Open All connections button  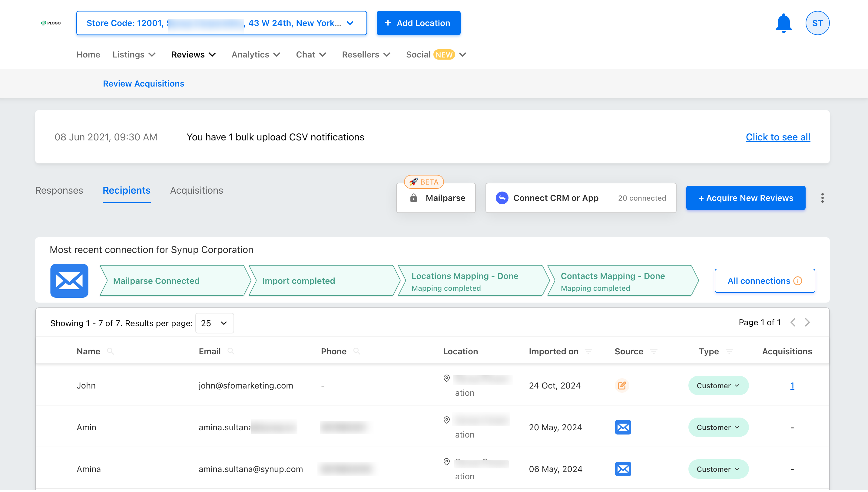coord(764,281)
